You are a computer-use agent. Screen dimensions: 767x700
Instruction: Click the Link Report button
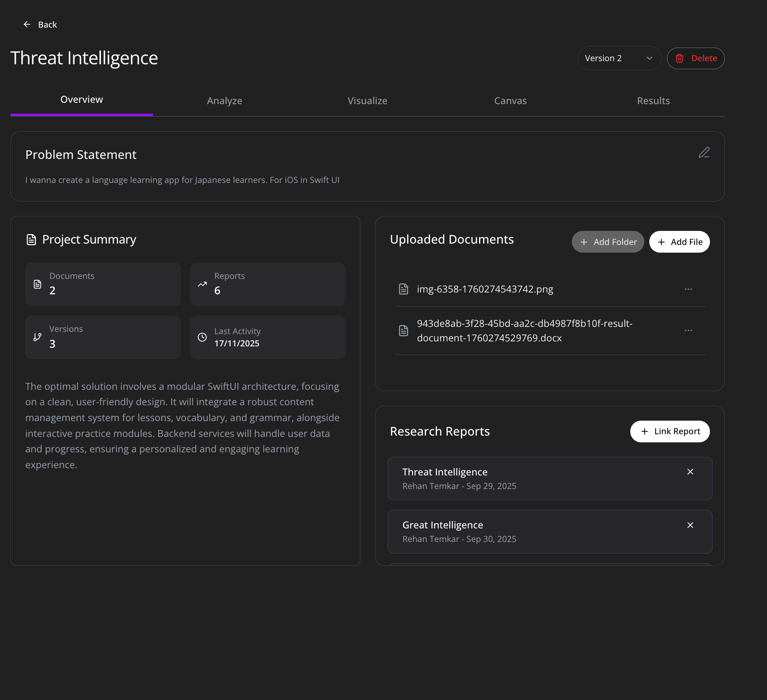670,431
